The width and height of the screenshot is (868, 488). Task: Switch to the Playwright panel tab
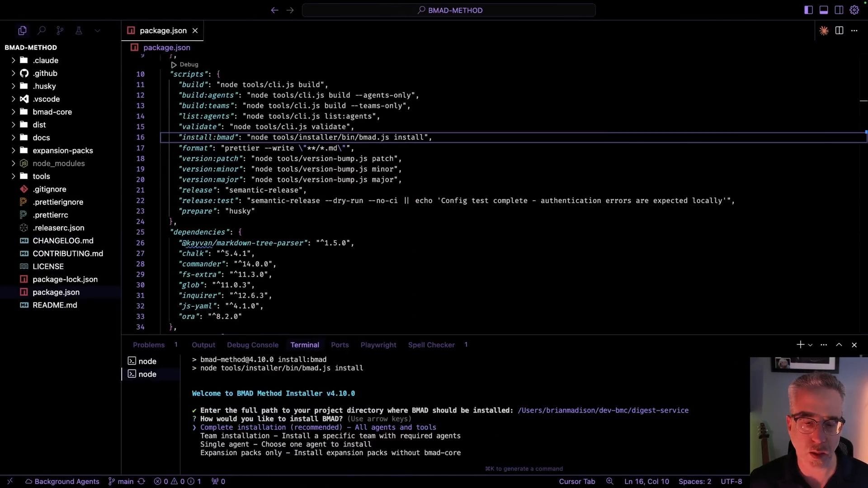tap(378, 345)
